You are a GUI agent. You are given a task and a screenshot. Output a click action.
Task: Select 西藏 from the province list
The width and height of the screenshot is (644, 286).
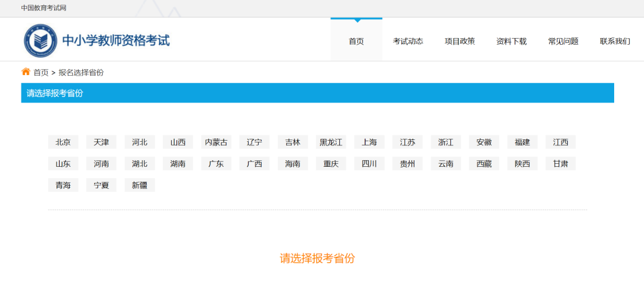point(484,164)
